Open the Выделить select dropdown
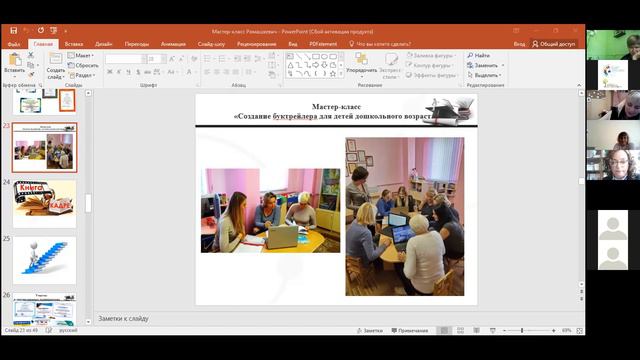 coord(484,75)
